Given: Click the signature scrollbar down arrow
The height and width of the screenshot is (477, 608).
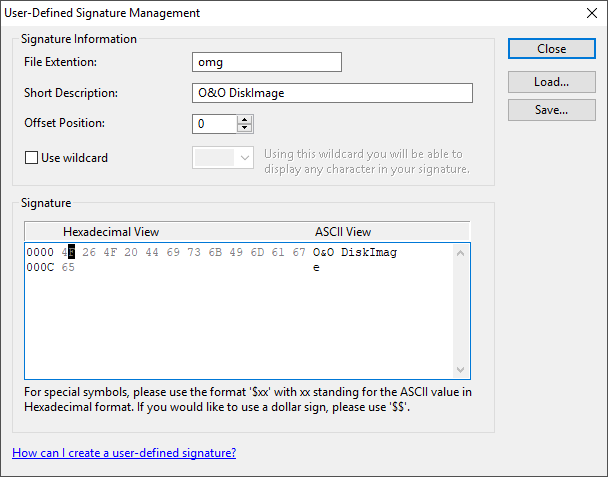Looking at the screenshot, I should coord(461,370).
